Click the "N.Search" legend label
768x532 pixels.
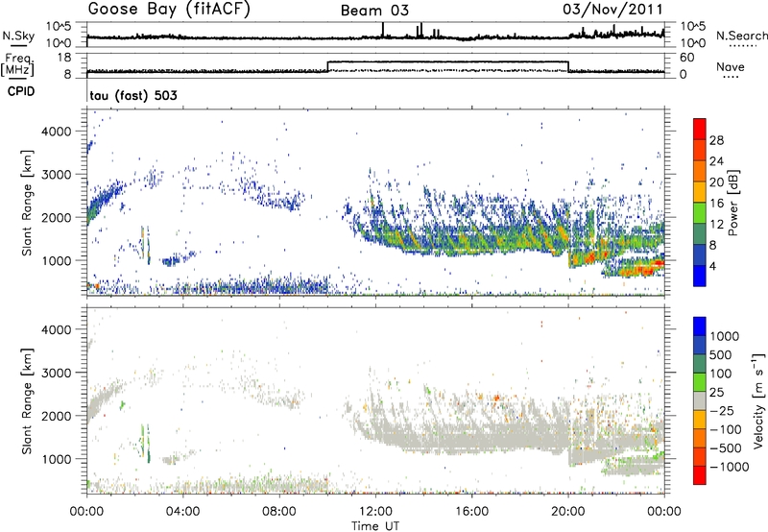click(741, 36)
